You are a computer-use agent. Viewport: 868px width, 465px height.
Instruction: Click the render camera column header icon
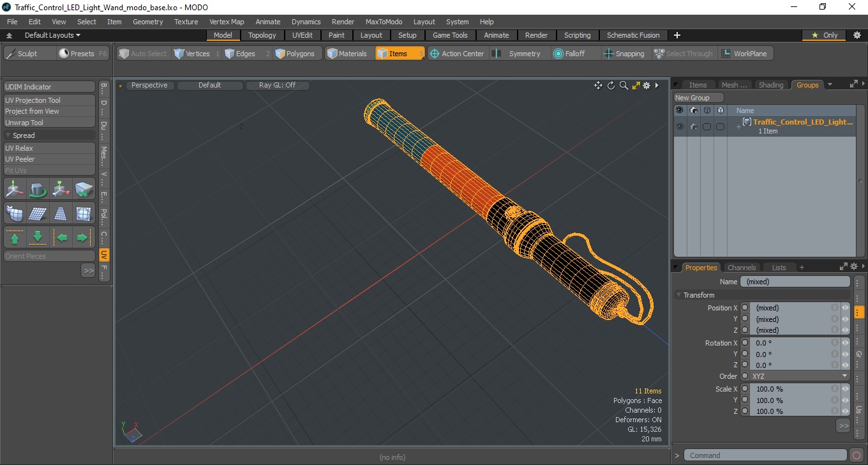693,110
